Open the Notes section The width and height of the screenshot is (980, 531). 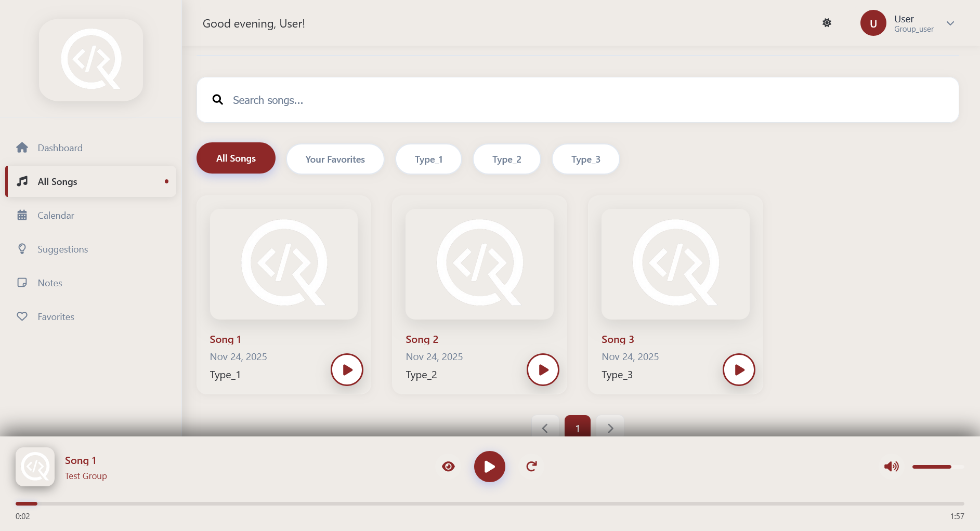click(x=49, y=283)
